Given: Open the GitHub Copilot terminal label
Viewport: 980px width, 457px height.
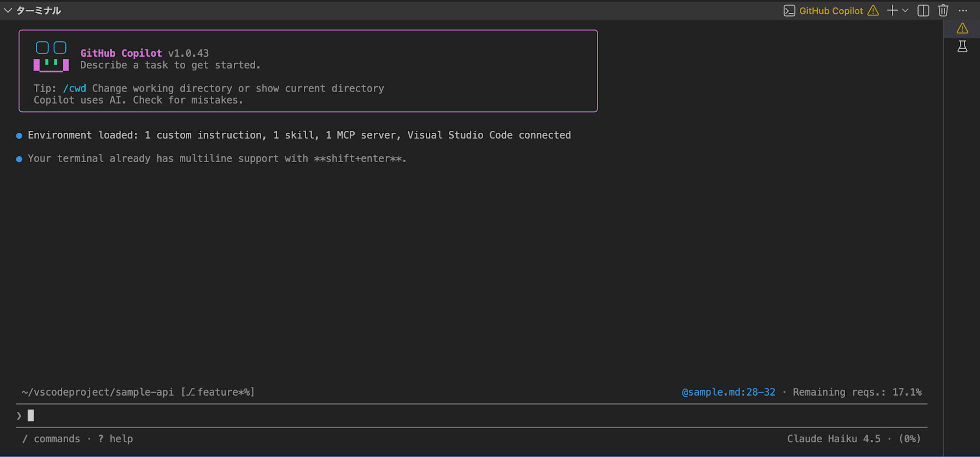Looking at the screenshot, I should coord(831,11).
